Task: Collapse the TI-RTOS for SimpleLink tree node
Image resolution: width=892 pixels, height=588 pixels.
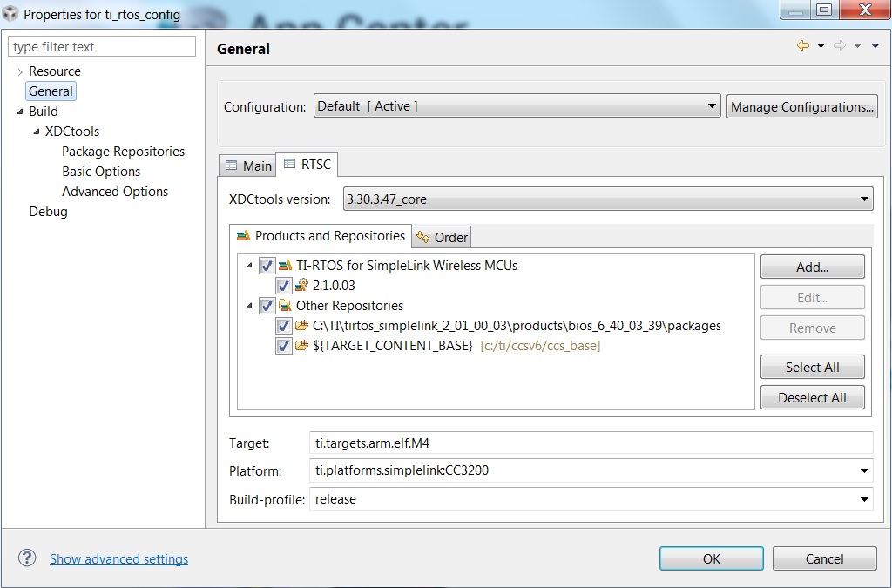Action: tap(249, 266)
